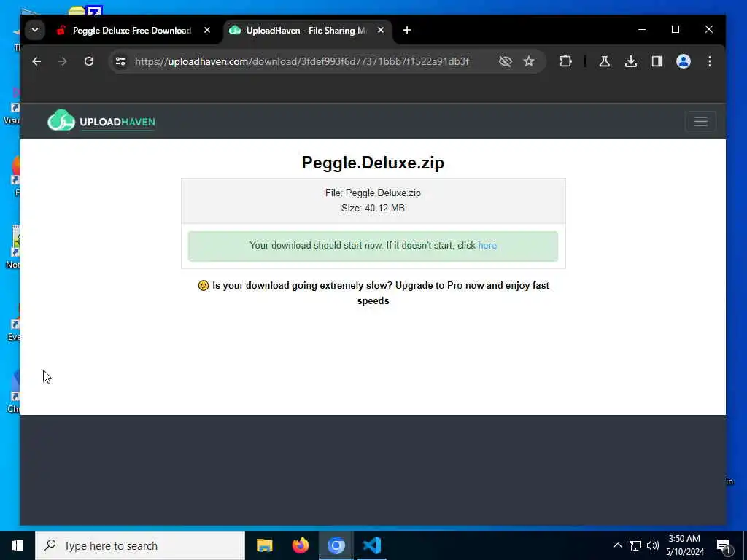Close the Peggle Deluxe Free Download tab
This screenshot has height=560, width=747.
click(x=206, y=30)
